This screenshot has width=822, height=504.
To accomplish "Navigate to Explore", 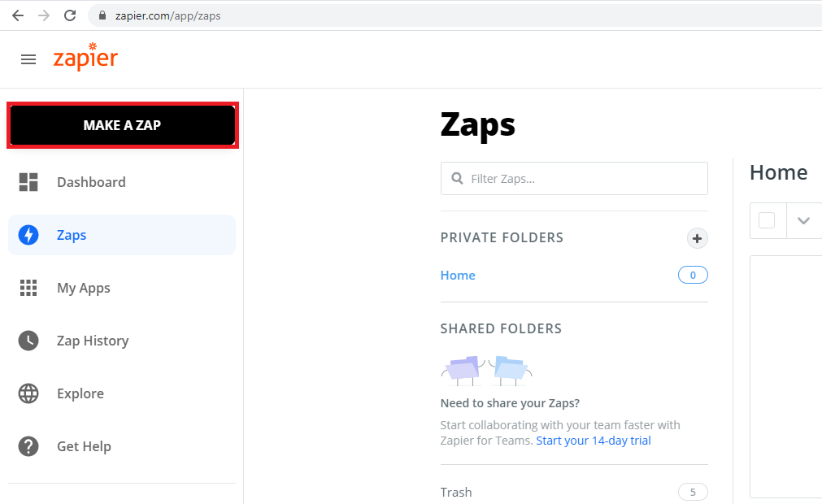I will coord(122,393).
